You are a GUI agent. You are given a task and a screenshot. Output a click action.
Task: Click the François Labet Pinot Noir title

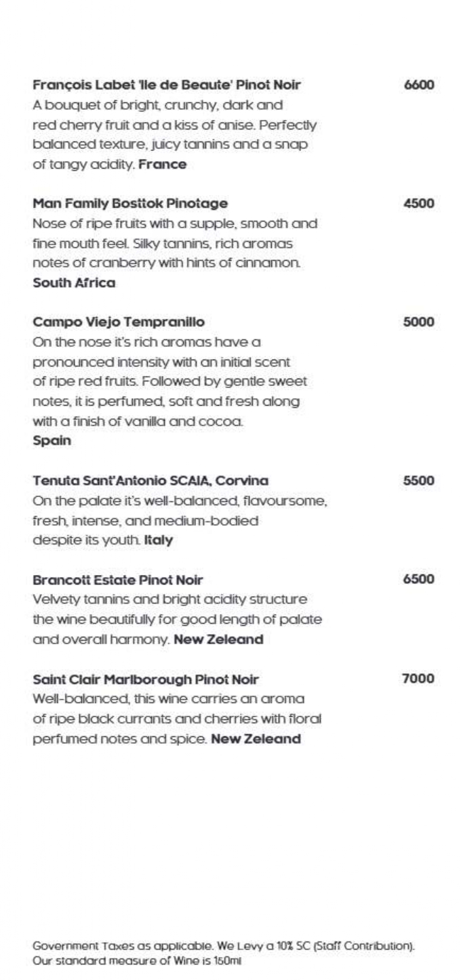click(x=167, y=85)
